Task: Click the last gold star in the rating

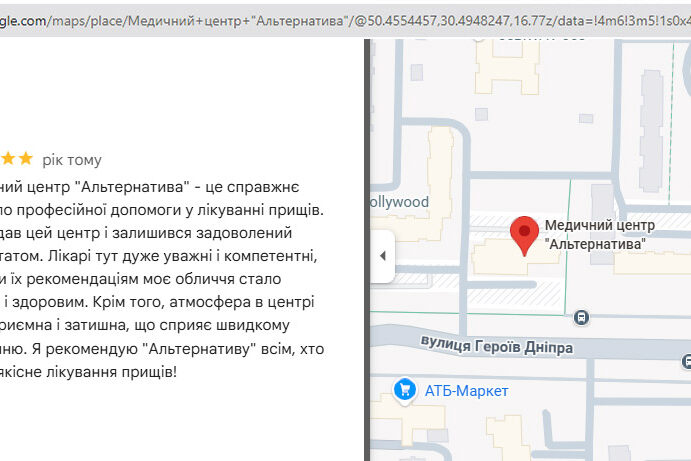Action: pyautogui.click(x=26, y=159)
